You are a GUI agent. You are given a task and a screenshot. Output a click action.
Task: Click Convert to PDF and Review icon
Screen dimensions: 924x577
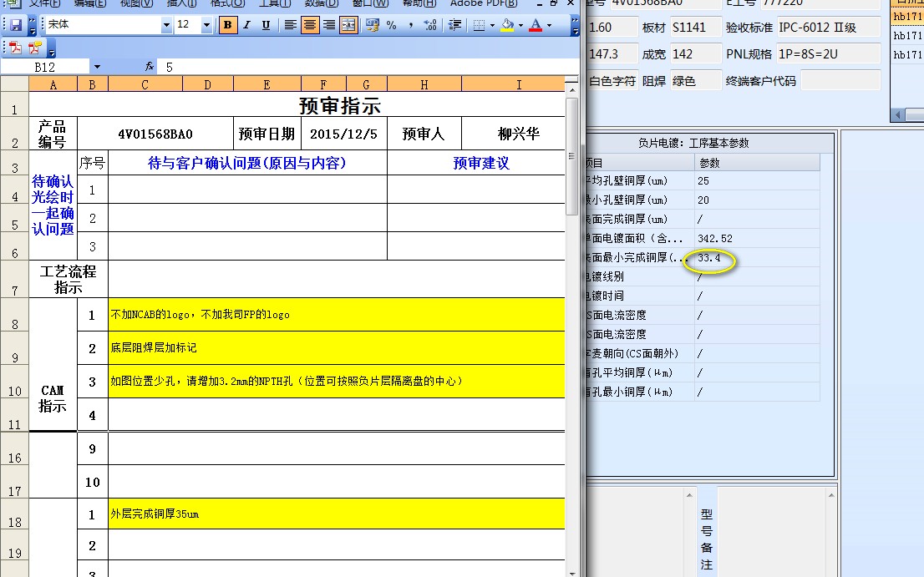[x=35, y=48]
